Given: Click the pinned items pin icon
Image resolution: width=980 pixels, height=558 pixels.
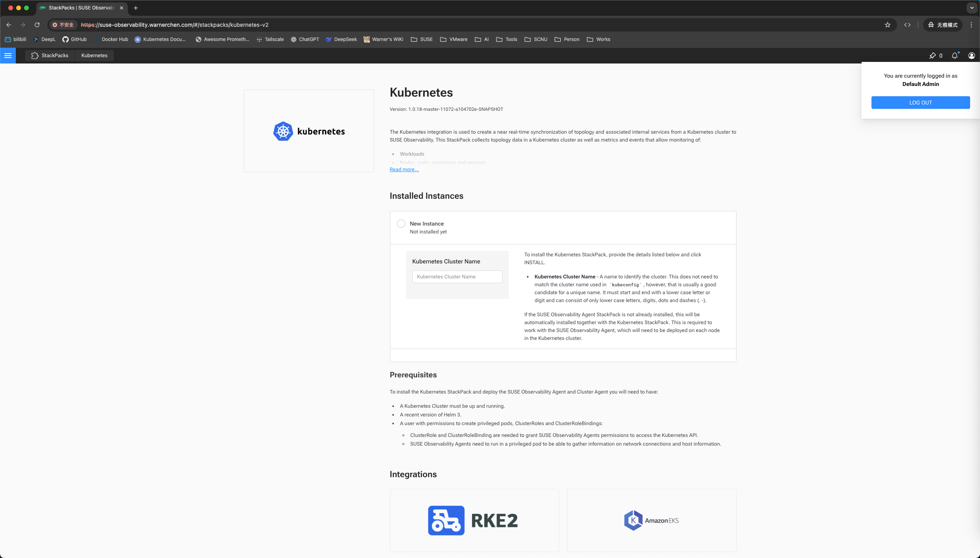Looking at the screenshot, I should (x=932, y=56).
